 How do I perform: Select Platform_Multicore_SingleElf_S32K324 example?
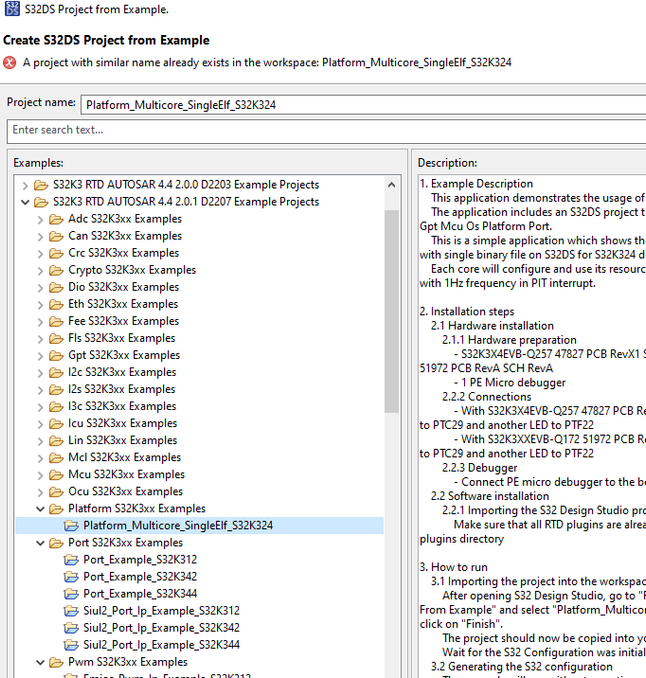pos(178,526)
